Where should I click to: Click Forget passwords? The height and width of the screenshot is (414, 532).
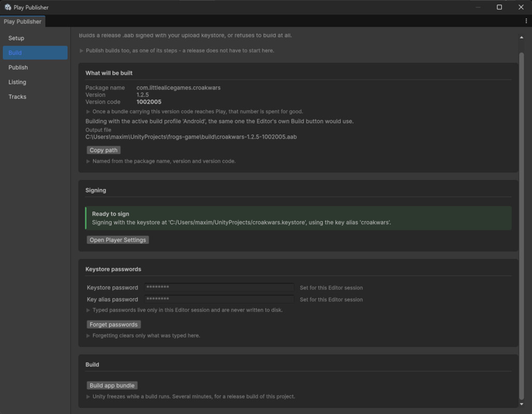click(114, 324)
